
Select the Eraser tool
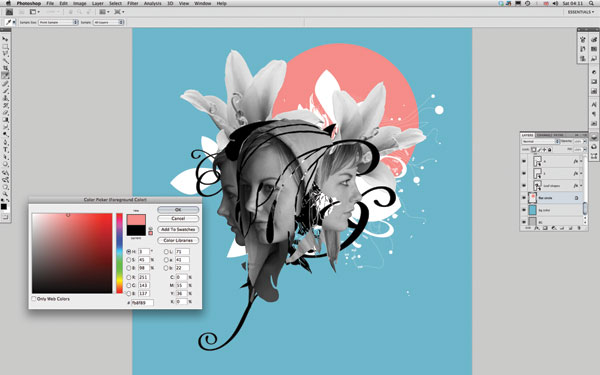(5, 112)
